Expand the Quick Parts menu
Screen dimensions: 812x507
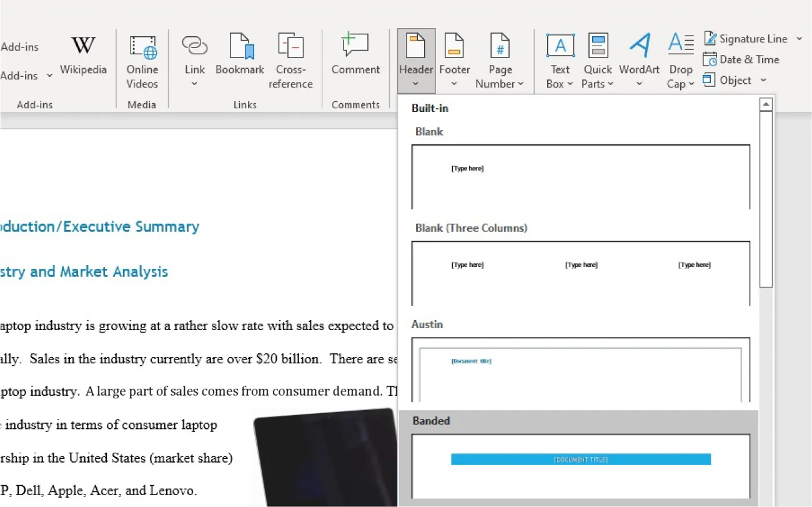[597, 59]
